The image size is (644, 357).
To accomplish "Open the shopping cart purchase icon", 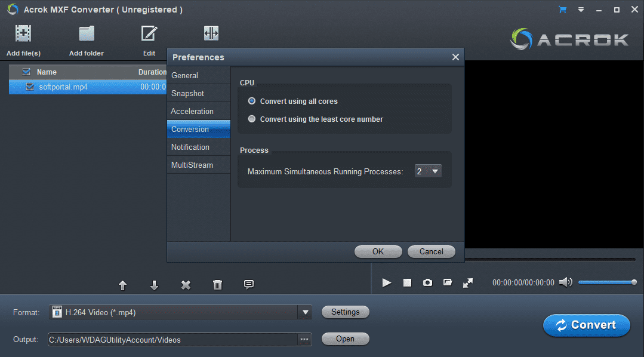I will 563,10.
